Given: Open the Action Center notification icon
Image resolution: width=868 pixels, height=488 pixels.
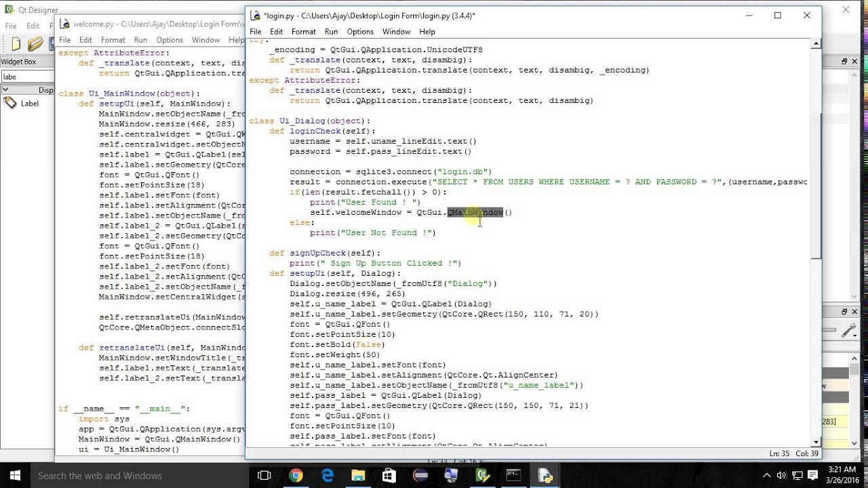Looking at the screenshot, I should tap(812, 475).
